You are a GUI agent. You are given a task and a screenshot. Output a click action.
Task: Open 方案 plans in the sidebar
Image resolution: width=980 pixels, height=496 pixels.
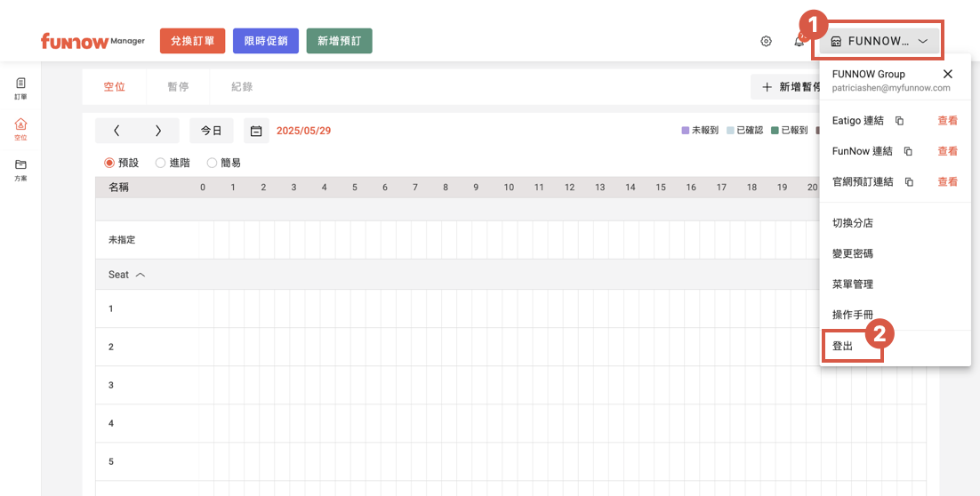point(20,169)
